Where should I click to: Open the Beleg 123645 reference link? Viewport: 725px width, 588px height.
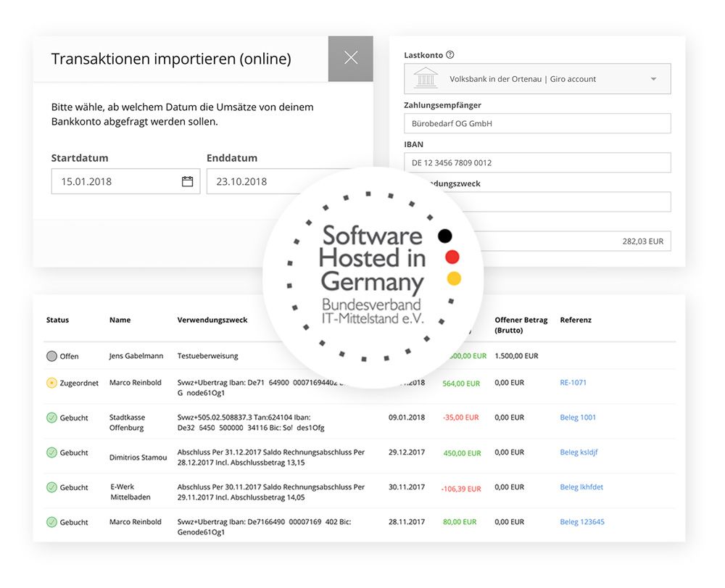pos(581,522)
